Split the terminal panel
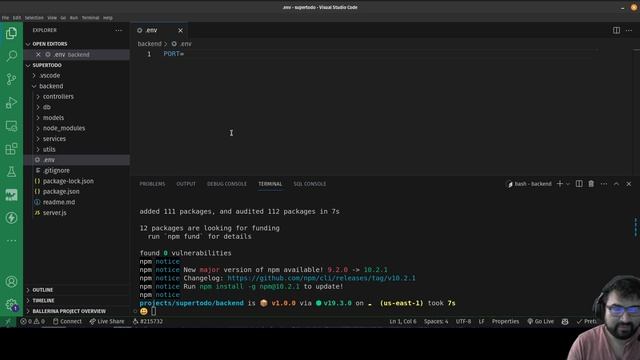The height and width of the screenshot is (360, 640). click(579, 184)
